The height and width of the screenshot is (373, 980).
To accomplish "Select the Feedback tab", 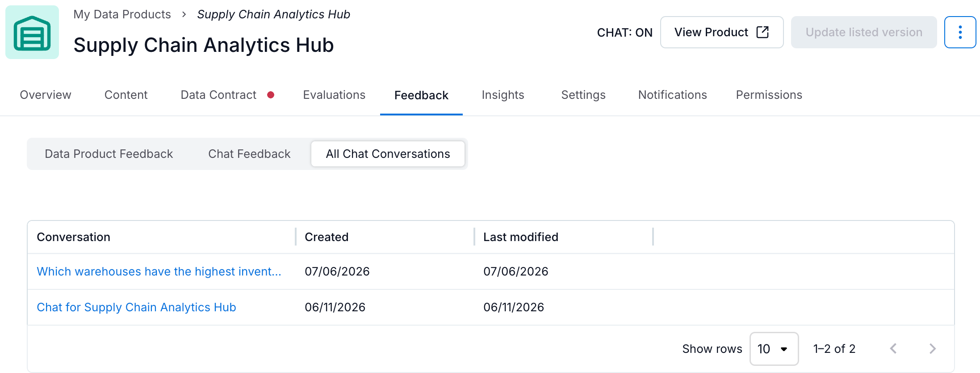I will pos(421,95).
